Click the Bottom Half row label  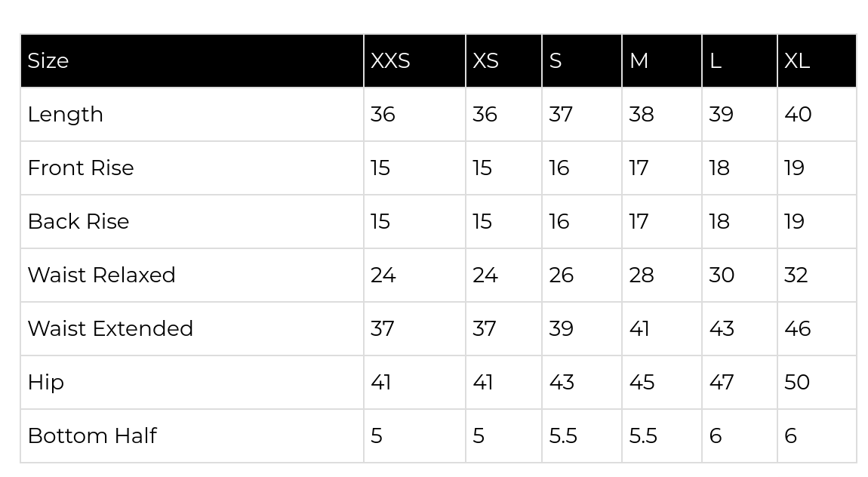click(92, 436)
